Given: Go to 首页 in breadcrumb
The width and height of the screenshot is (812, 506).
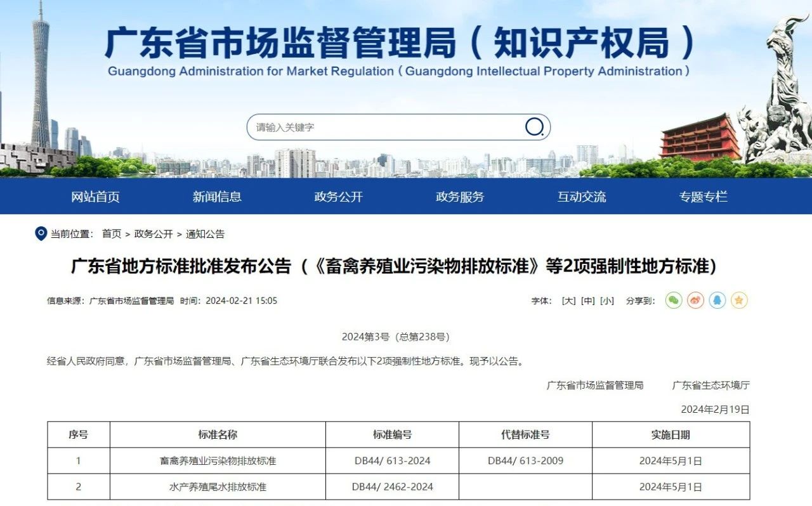Looking at the screenshot, I should (x=112, y=234).
